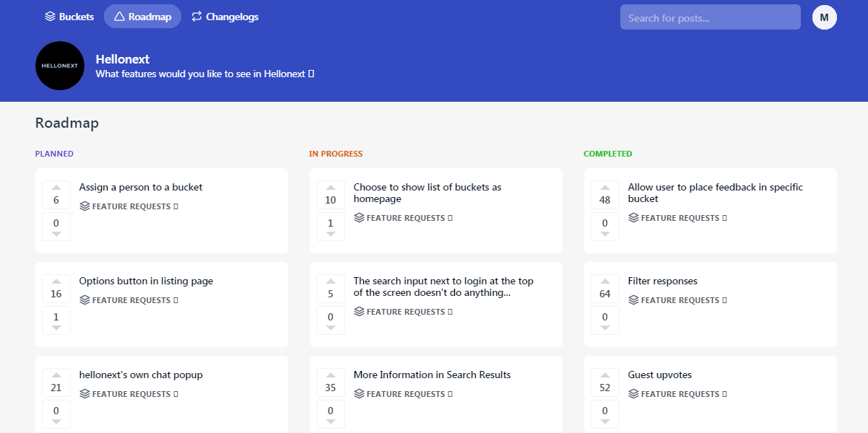The image size is (868, 433).
Task: Click Feature Requests tag under 'Assign a person'
Action: click(129, 206)
